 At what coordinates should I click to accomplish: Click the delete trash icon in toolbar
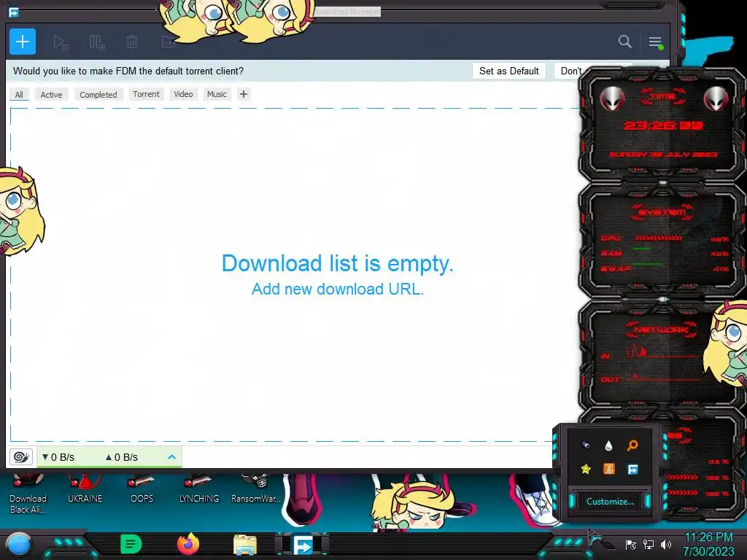coord(132,42)
